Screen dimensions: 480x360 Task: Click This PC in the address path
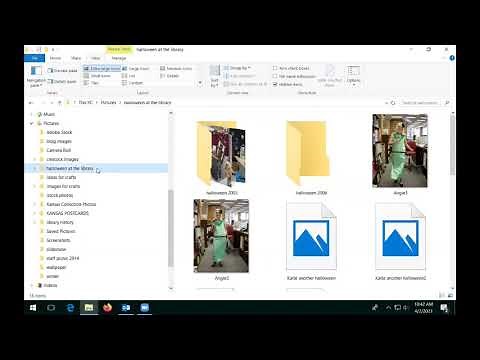pos(85,103)
